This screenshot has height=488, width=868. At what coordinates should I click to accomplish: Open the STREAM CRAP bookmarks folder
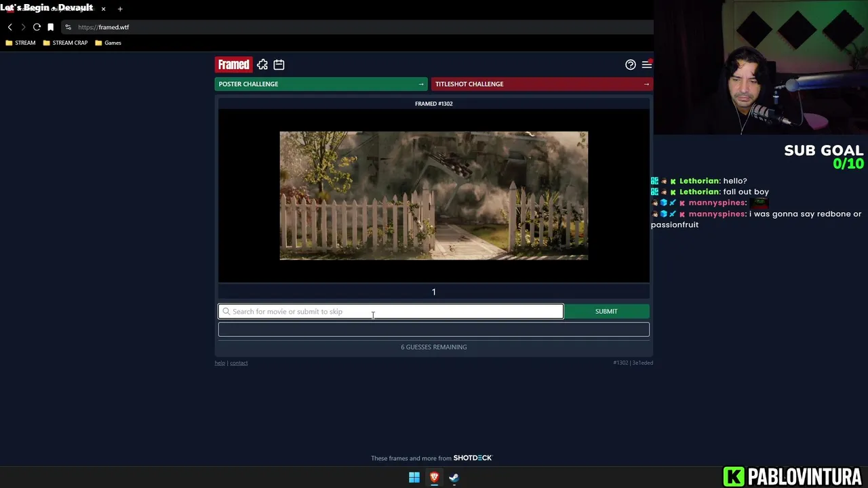[x=65, y=43]
